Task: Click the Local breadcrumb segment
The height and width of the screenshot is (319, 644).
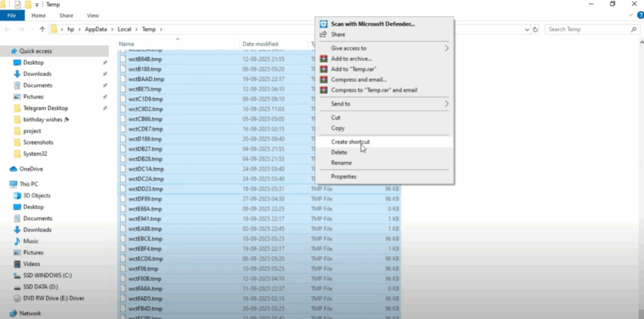Action: click(x=124, y=29)
